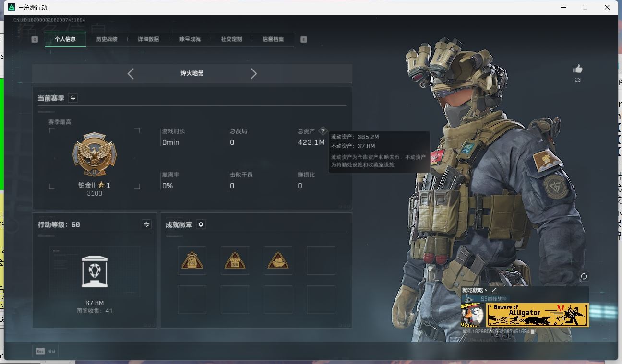Go to previous mode with left chevron
The height and width of the screenshot is (364, 622).
coord(131,73)
